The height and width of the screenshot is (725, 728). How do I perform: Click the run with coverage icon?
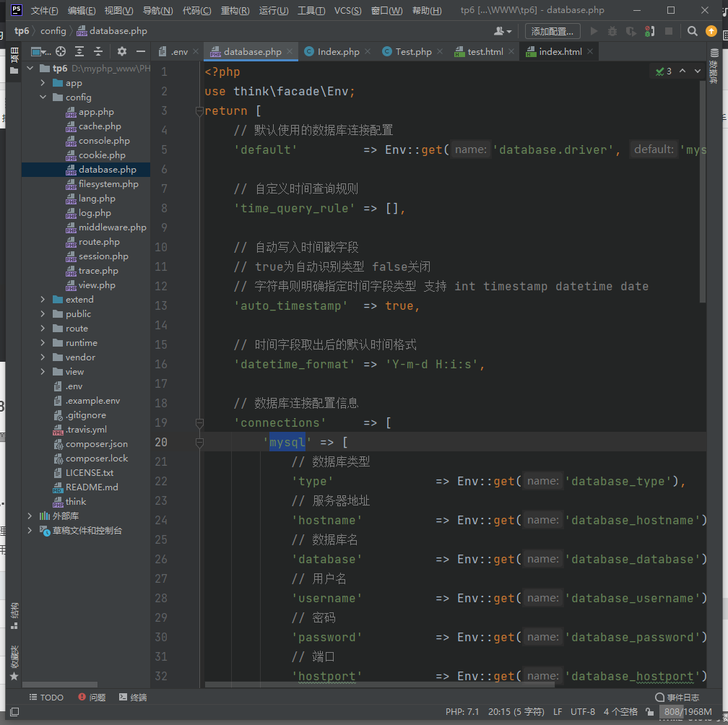click(x=630, y=31)
